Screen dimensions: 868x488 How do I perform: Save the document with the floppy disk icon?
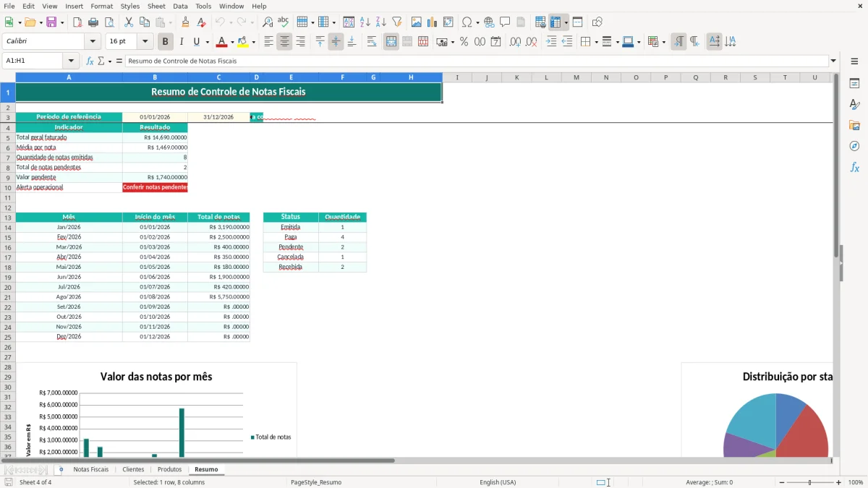(x=51, y=22)
